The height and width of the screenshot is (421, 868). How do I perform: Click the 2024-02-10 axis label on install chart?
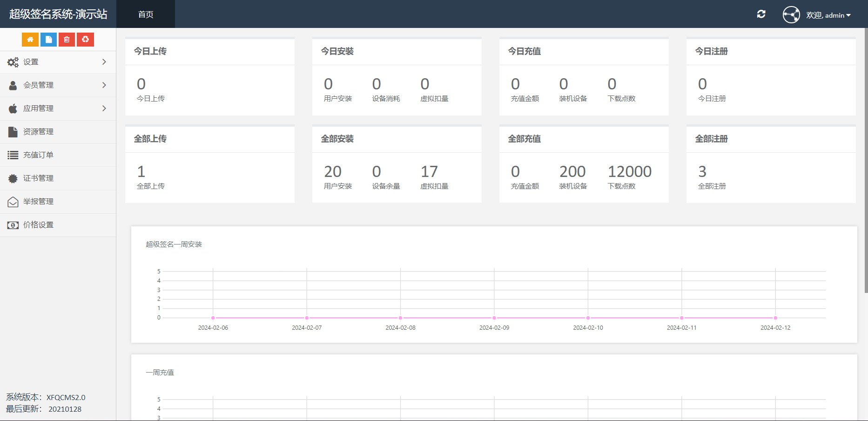pos(588,328)
